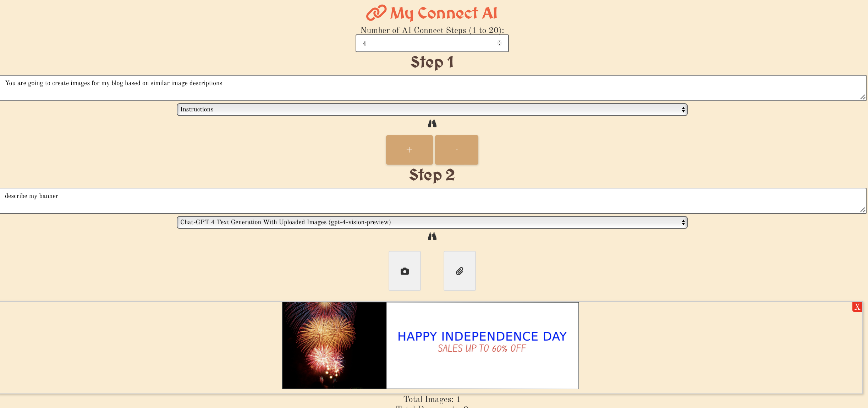
Task: Click the number 4 steps stepper field
Action: click(x=432, y=43)
